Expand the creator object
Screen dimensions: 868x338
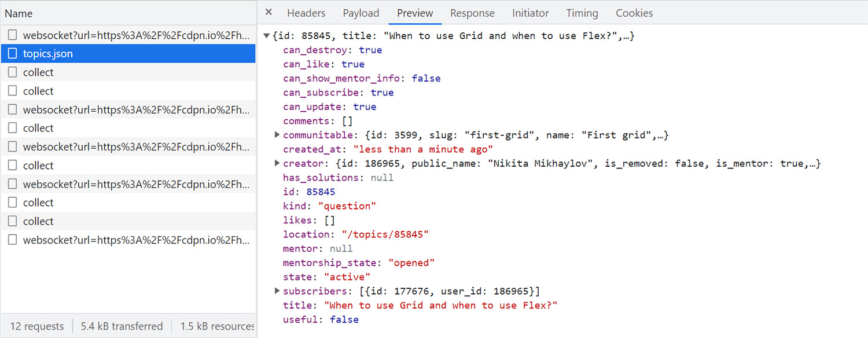pos(277,163)
